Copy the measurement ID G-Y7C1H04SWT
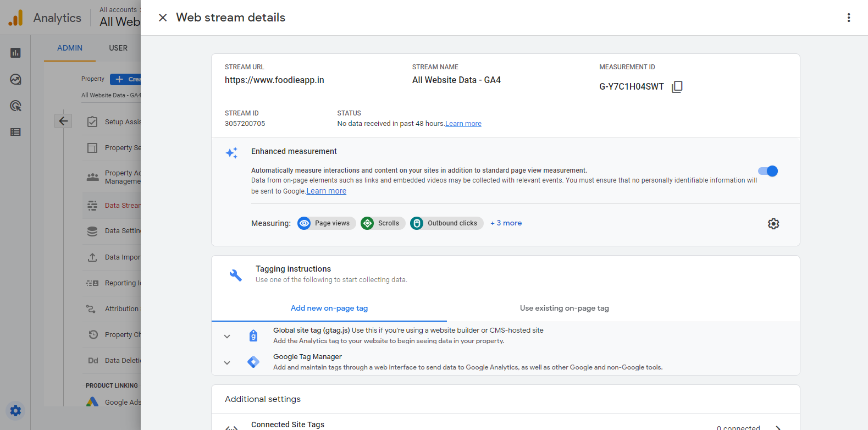868x430 pixels. (x=677, y=87)
